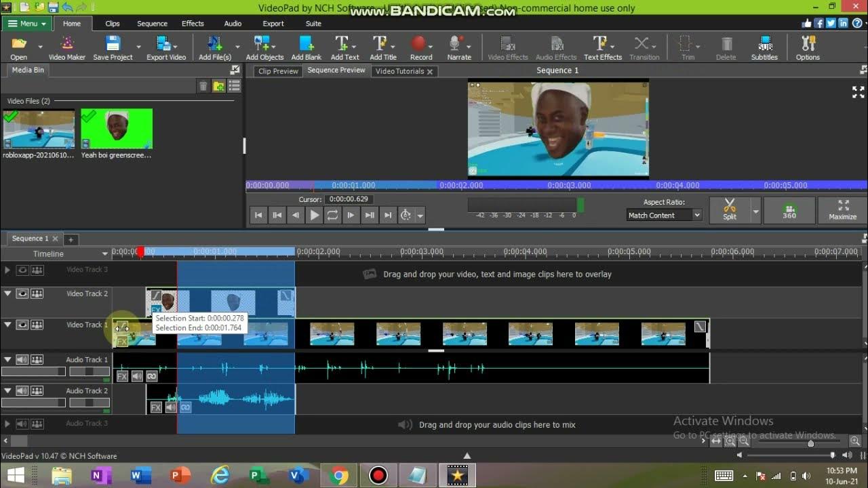Open the green Menu button
The width and height of the screenshot is (868, 488).
28,23
